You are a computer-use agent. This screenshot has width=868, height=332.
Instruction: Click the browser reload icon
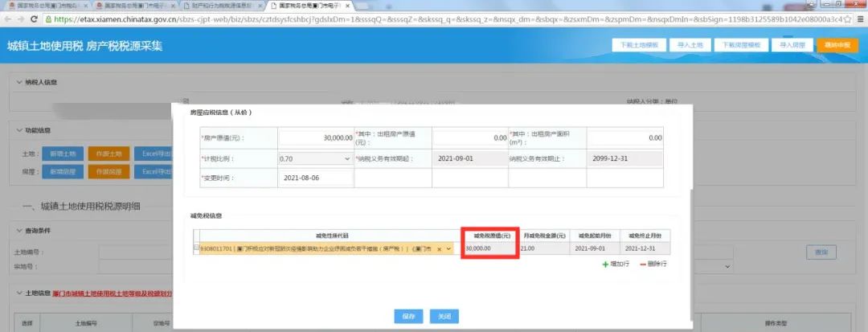tap(34, 18)
